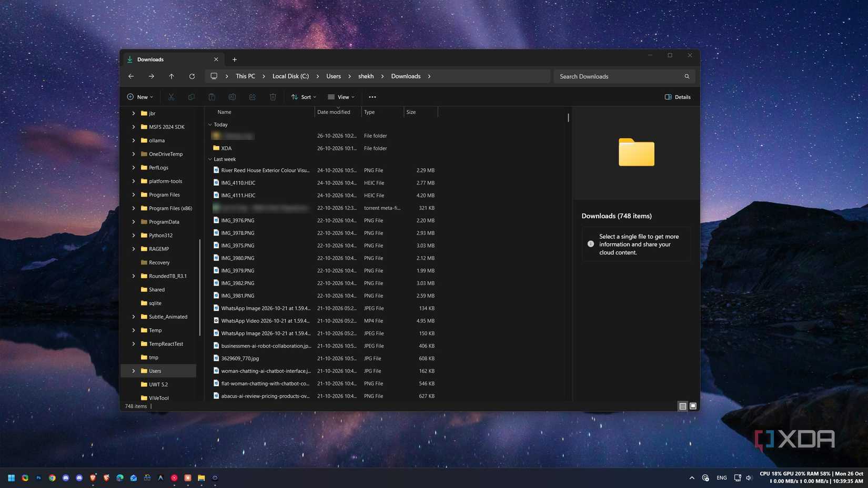Image resolution: width=868 pixels, height=488 pixels.
Task: Click Local Disk (C:) breadcrumb
Action: click(290, 76)
